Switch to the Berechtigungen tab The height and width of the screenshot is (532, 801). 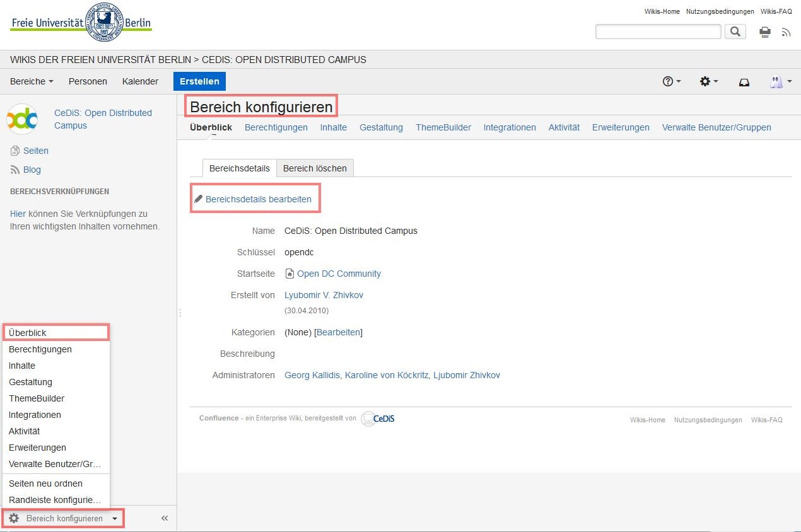276,127
